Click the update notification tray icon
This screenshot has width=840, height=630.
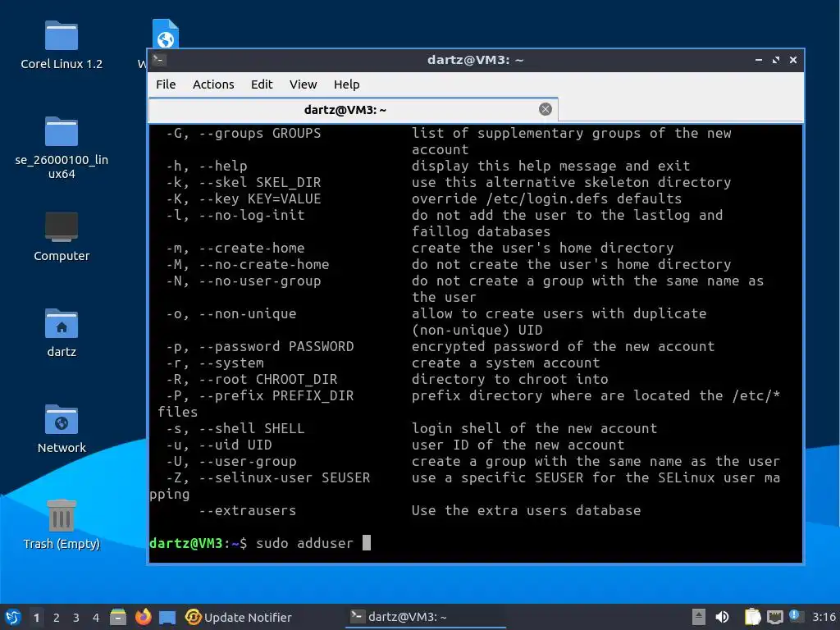pos(796,616)
